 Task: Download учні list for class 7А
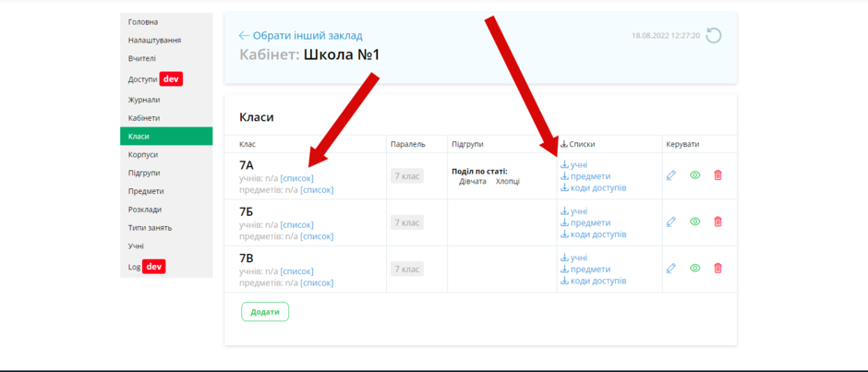click(x=574, y=164)
